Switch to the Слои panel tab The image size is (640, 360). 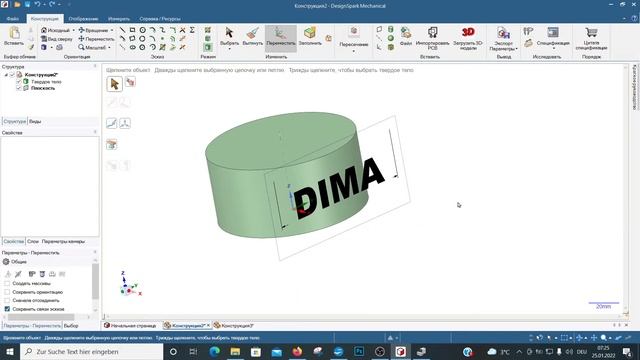tap(33, 241)
